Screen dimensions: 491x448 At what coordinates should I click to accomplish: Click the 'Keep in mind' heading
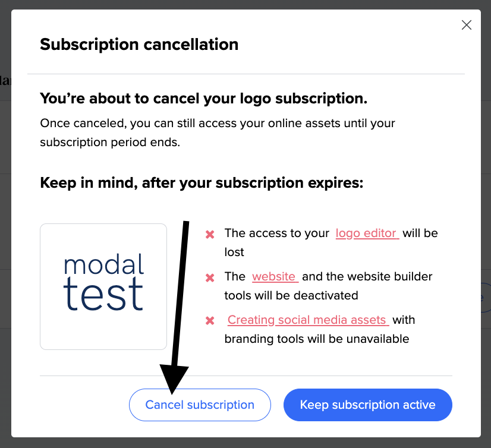202,183
